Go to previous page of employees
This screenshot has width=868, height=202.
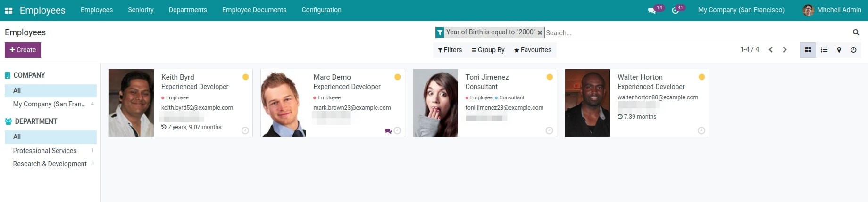pyautogui.click(x=771, y=50)
